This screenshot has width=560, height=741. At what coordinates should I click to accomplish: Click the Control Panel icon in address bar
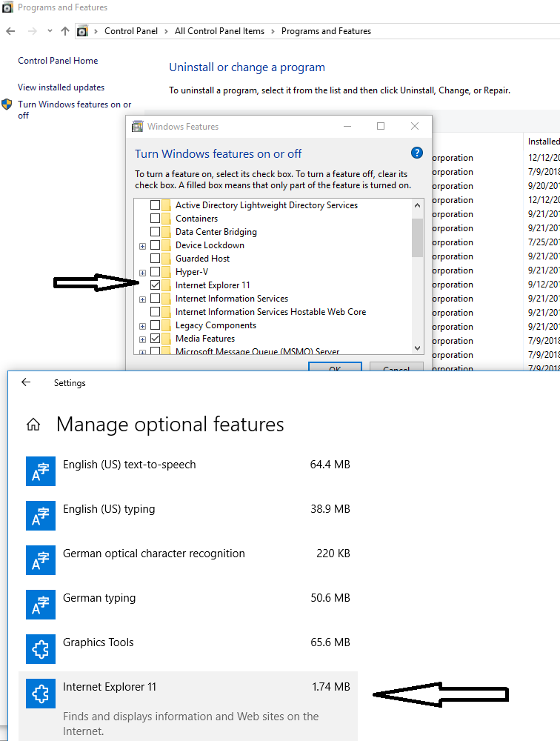click(x=82, y=31)
